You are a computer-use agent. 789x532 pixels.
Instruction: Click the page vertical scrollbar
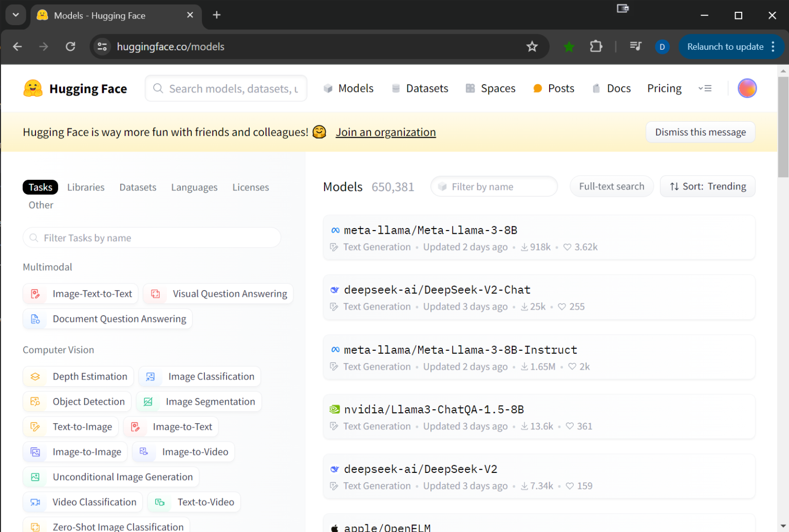coord(783,128)
